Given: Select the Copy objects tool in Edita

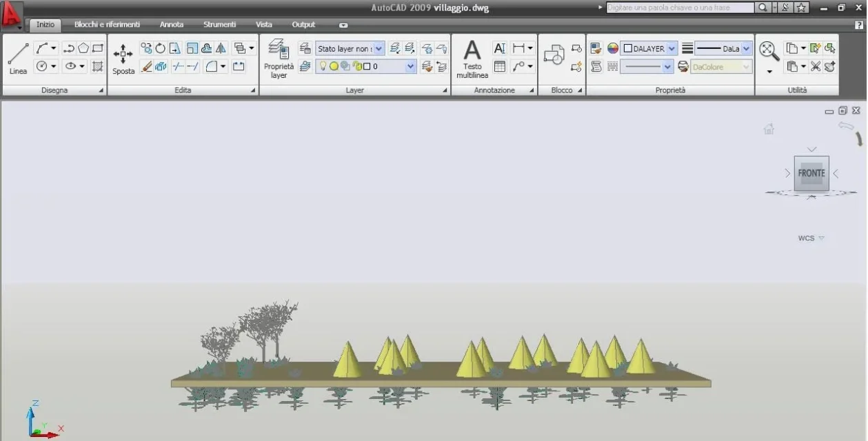Looking at the screenshot, I should click(x=146, y=48).
